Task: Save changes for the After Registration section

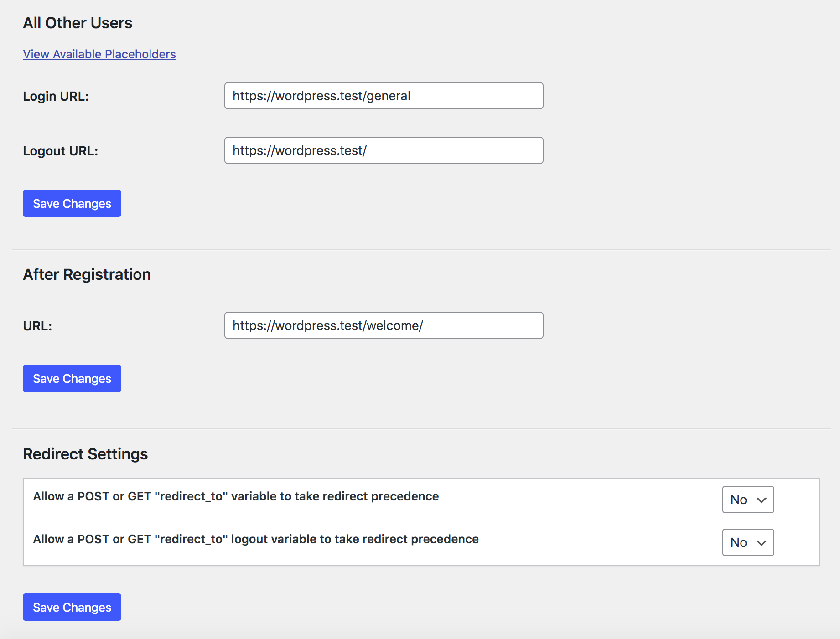Action: click(72, 378)
